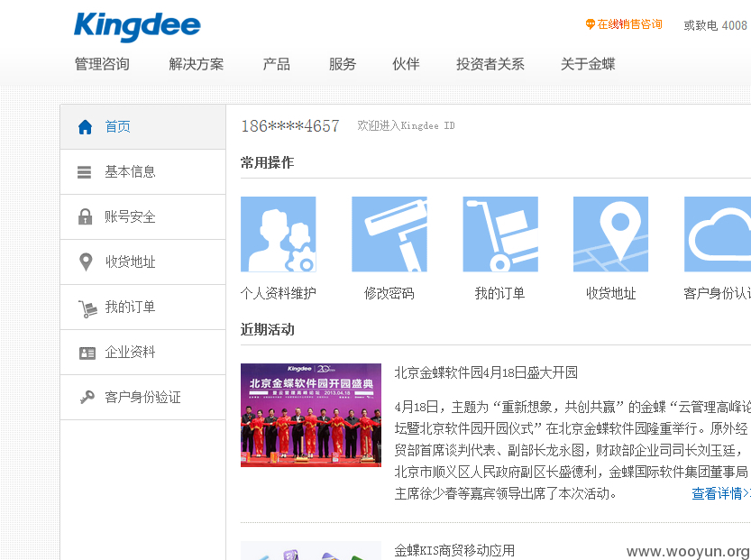
Task: Click the 客户身份认证 label under the cloud tile
Action: [718, 293]
